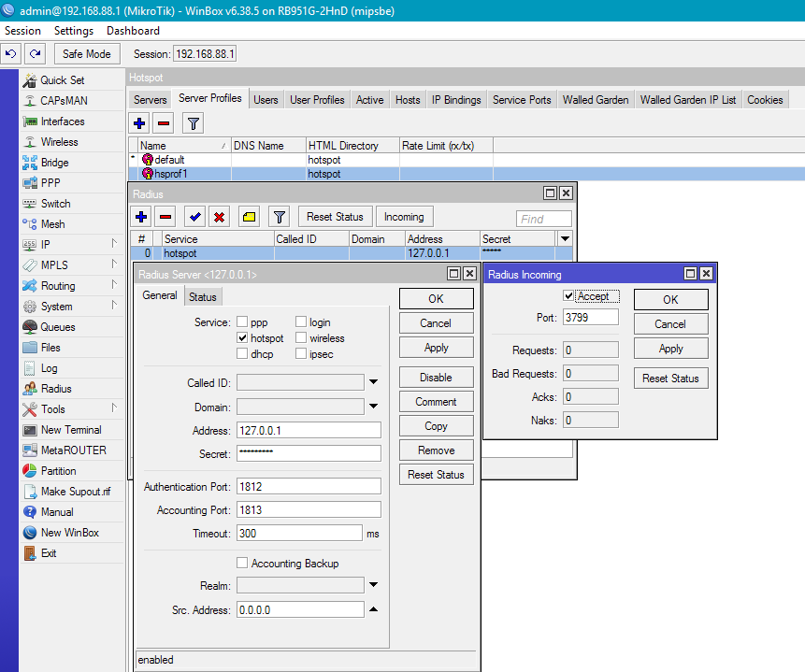The height and width of the screenshot is (672, 805).
Task: Open Bridge in sidebar
Action: pos(54,163)
